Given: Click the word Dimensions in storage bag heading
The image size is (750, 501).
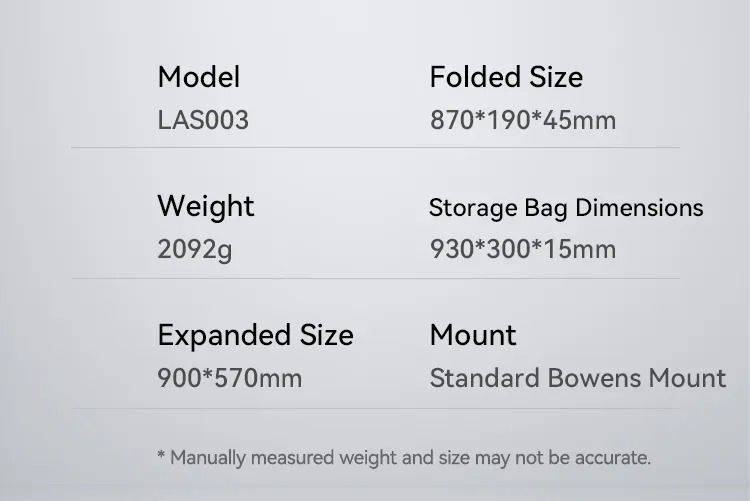Looking at the screenshot, I should point(639,208).
